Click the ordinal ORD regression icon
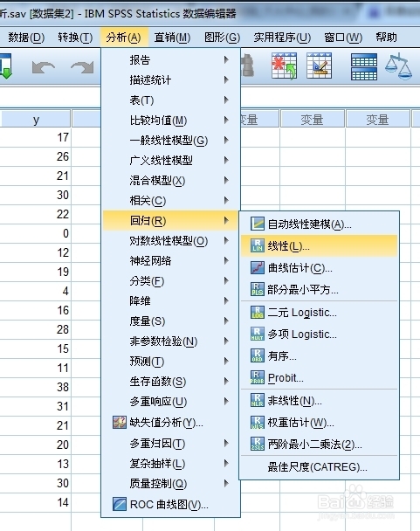Image resolution: width=420 pixels, height=531 pixels. click(x=258, y=355)
